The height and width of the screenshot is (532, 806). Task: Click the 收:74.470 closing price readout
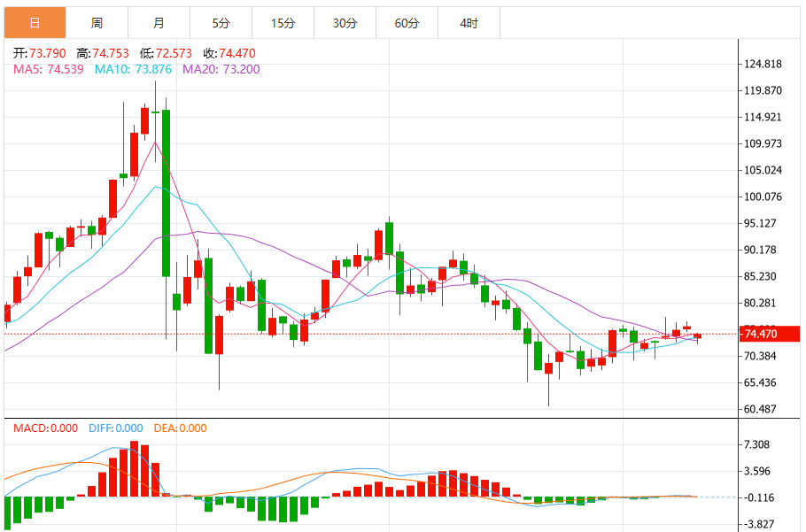click(229, 53)
